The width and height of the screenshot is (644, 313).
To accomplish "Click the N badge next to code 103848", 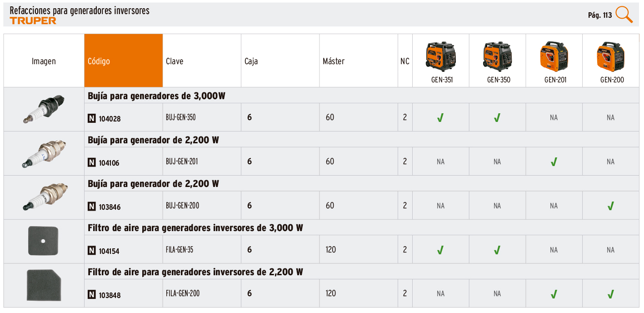I will pyautogui.click(x=91, y=295).
